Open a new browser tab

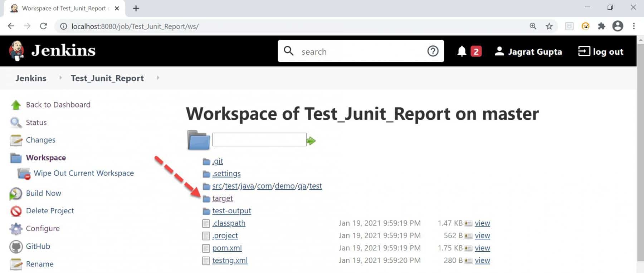click(136, 8)
